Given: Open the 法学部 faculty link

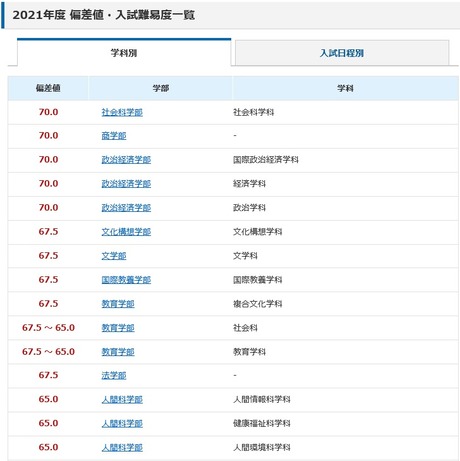Looking at the screenshot, I should pos(114,375).
